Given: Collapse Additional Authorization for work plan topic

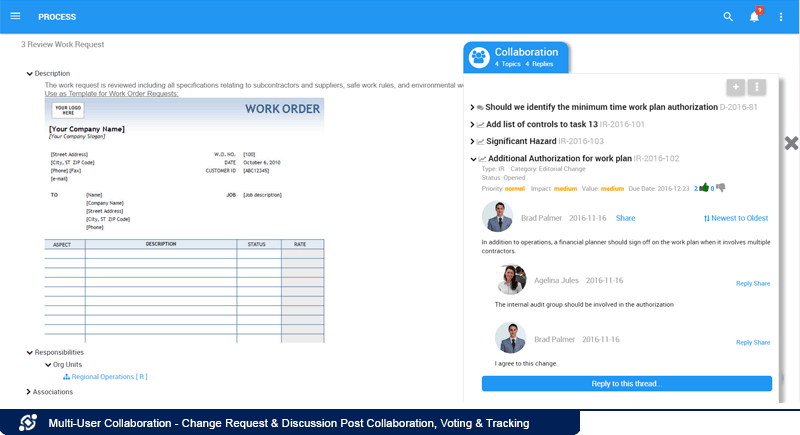Looking at the screenshot, I should click(x=473, y=159).
